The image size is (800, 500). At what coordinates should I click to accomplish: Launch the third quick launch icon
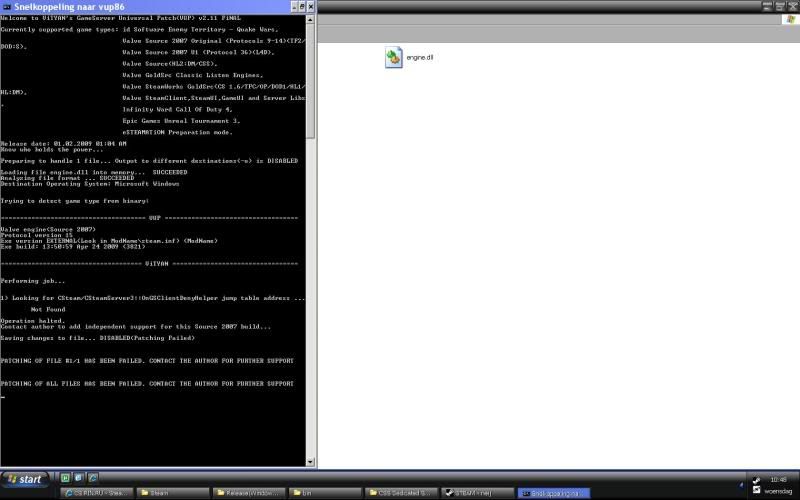pos(92,478)
